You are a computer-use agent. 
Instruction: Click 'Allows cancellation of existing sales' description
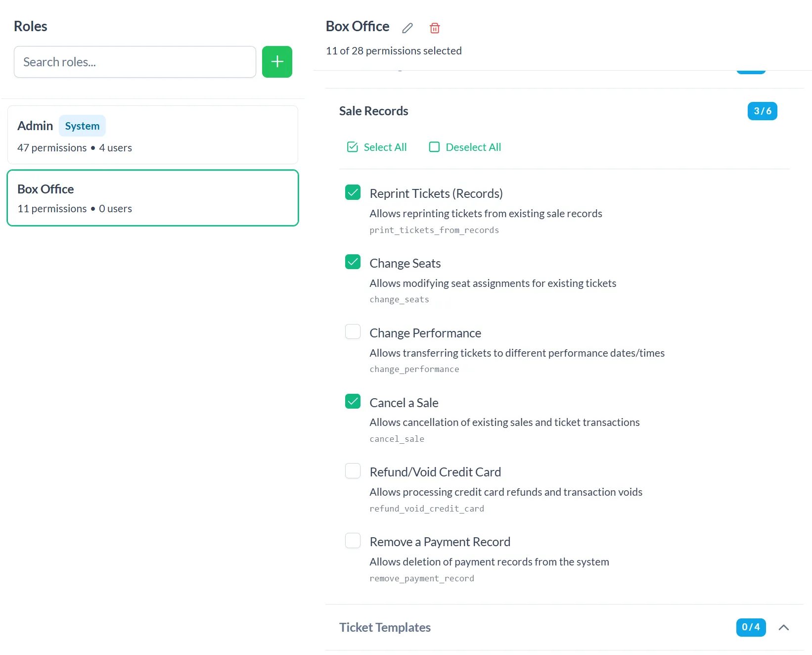click(x=504, y=422)
